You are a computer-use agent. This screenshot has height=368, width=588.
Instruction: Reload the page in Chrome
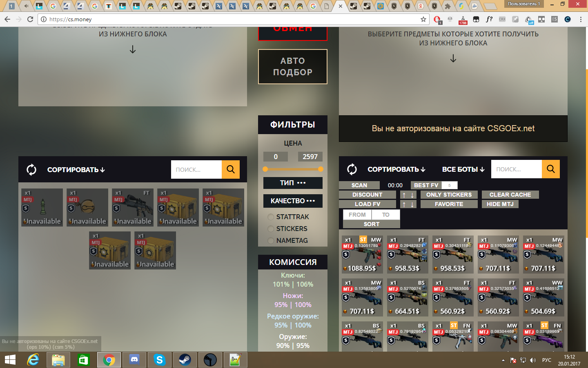coord(30,19)
